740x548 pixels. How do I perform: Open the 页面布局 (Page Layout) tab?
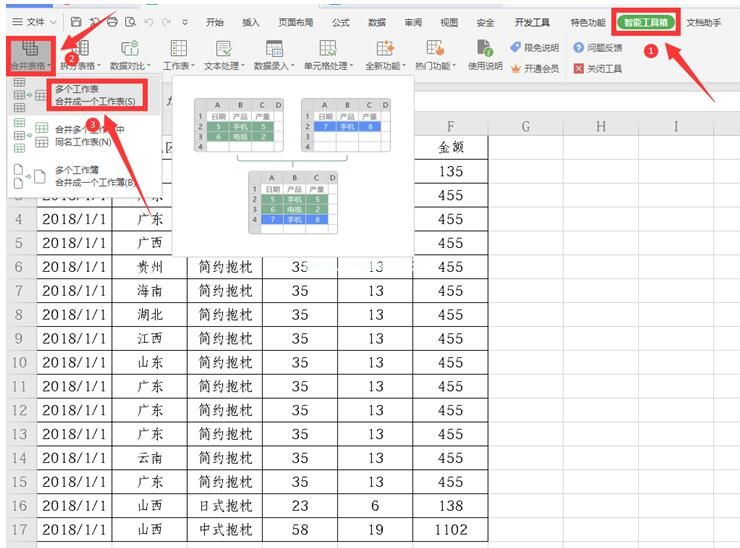pos(295,21)
